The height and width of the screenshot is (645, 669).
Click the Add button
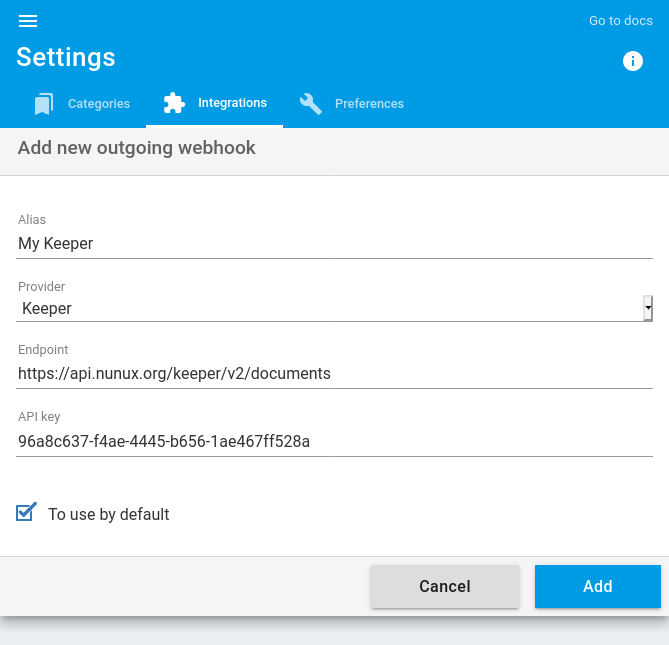point(597,586)
